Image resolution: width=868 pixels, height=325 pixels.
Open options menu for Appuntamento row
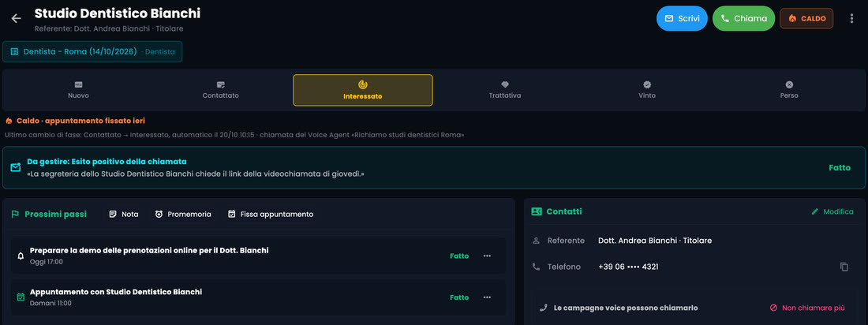487,297
